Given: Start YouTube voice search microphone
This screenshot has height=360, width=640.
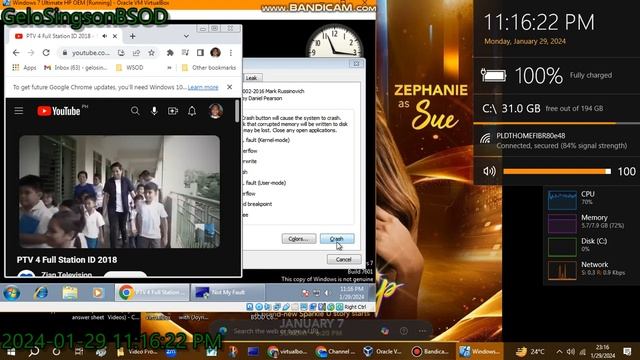Looking at the screenshot, I should [154, 111].
